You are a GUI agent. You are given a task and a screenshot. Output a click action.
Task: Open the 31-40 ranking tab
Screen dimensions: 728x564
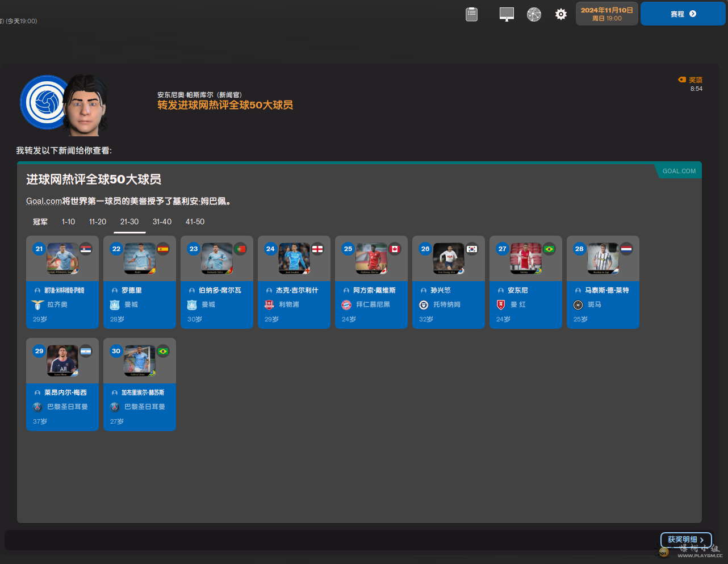(162, 222)
